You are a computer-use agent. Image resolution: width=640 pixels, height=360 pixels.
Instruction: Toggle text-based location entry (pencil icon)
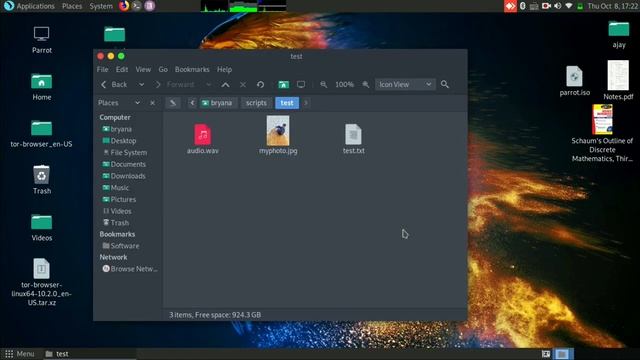coord(173,103)
